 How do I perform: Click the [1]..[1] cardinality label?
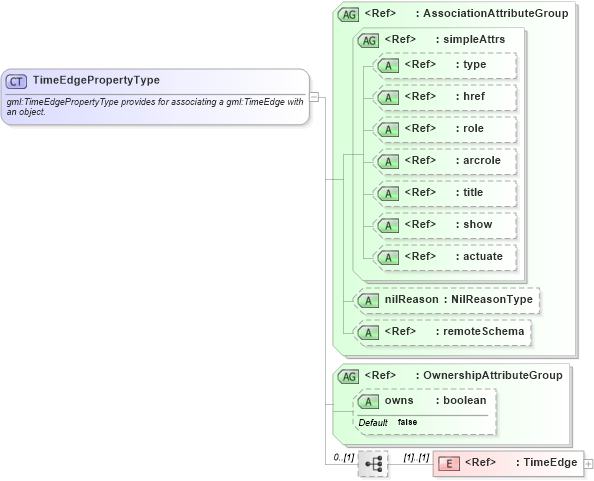416,458
